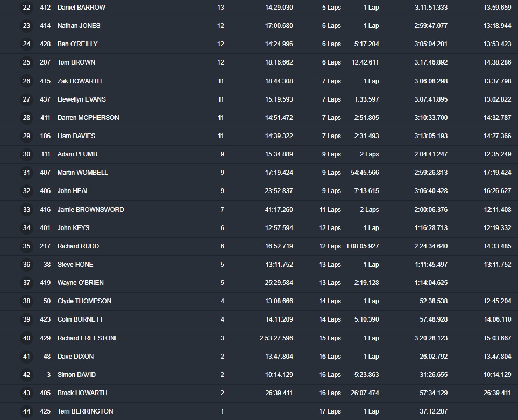The image size is (518, 420).
Task: Click bib number 207 for Tom BROWN
Action: [x=45, y=62]
